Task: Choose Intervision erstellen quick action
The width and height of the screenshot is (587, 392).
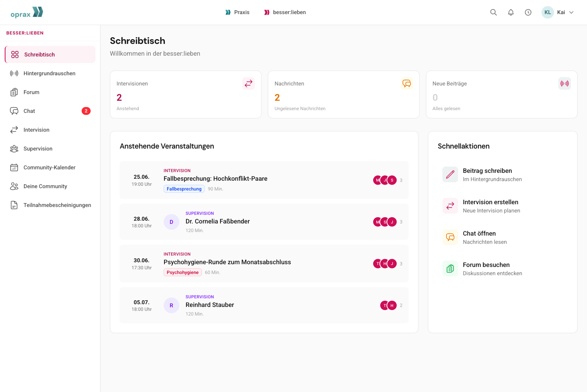Action: (503, 206)
